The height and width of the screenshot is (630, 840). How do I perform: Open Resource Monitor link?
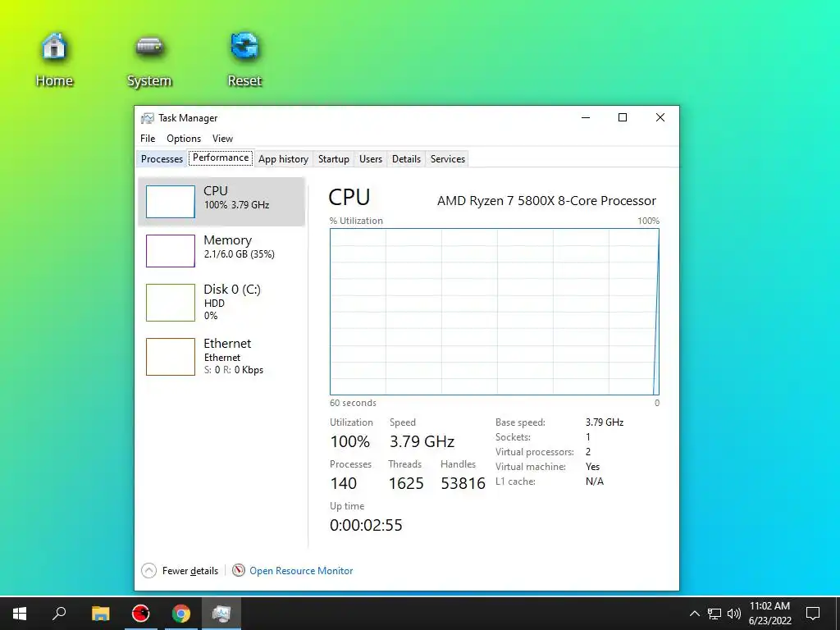click(301, 571)
